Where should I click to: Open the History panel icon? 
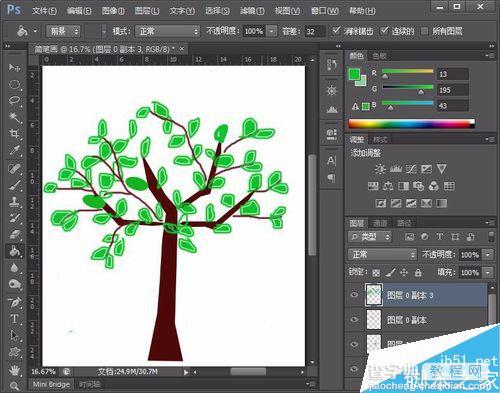pyautogui.click(x=331, y=65)
